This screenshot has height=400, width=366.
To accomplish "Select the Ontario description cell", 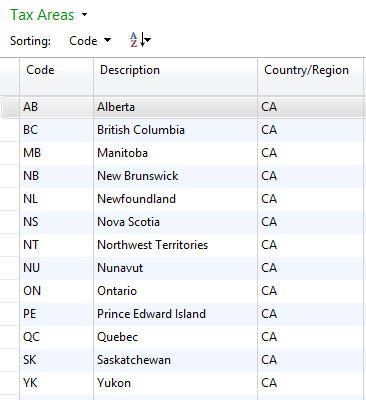I will click(x=175, y=291).
